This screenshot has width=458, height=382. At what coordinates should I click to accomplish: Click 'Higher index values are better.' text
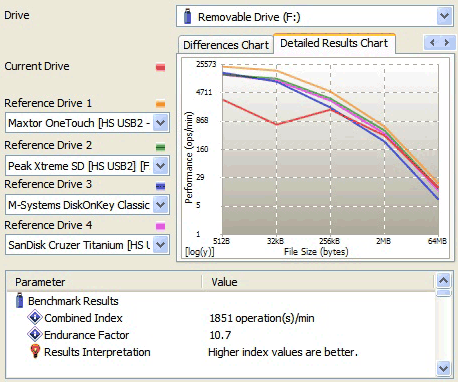point(283,352)
